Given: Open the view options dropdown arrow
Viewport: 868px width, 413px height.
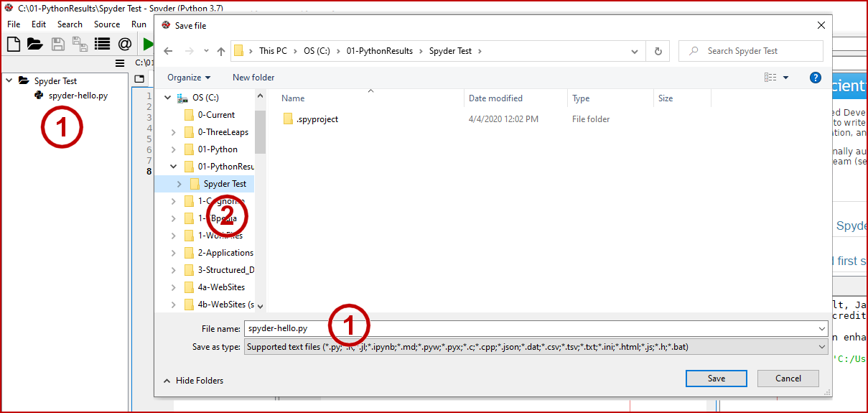Looking at the screenshot, I should tap(785, 78).
